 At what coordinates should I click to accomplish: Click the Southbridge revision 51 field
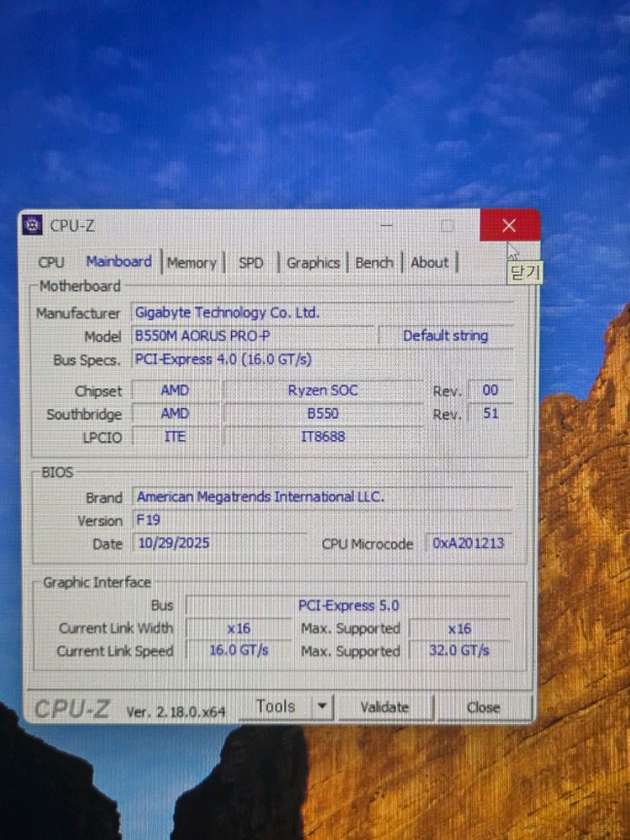pyautogui.click(x=491, y=413)
